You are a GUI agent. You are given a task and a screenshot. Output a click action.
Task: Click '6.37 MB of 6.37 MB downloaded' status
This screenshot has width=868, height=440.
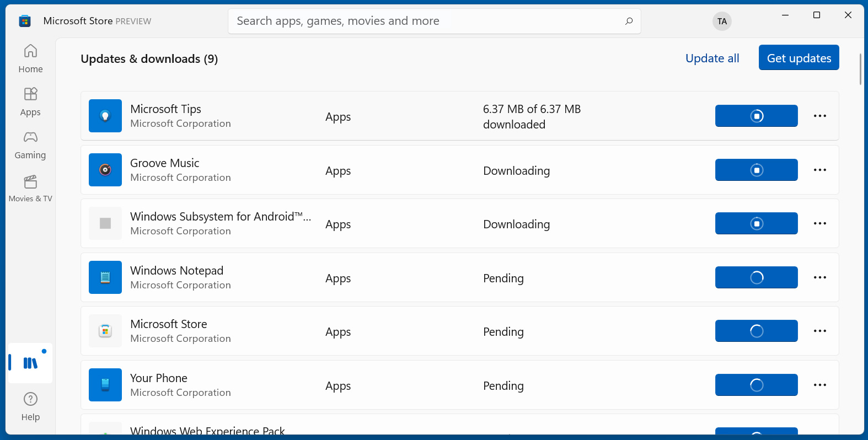pos(532,116)
